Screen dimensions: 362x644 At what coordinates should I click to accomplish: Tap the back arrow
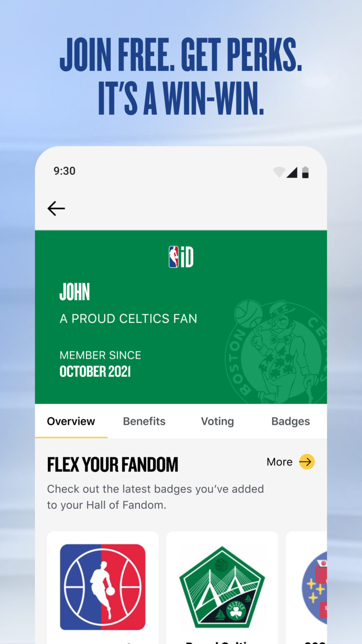pos(56,208)
